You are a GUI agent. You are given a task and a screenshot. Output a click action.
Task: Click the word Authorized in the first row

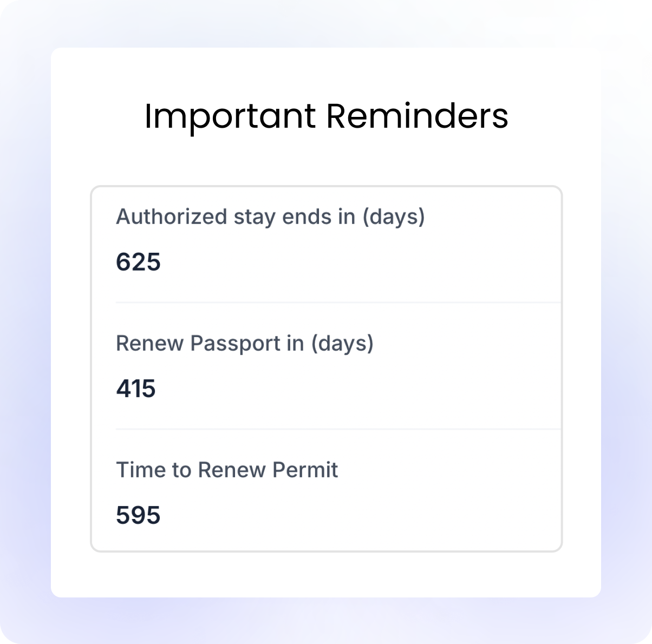(172, 217)
